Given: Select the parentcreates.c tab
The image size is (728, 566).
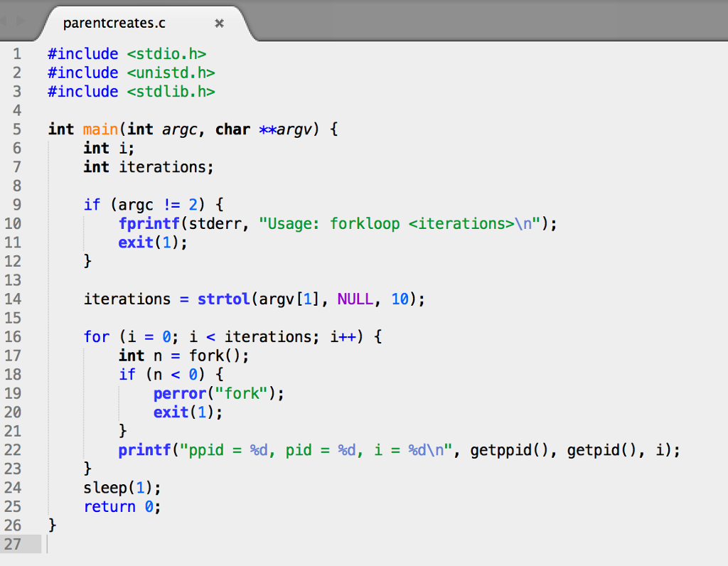Looking at the screenshot, I should [x=114, y=23].
